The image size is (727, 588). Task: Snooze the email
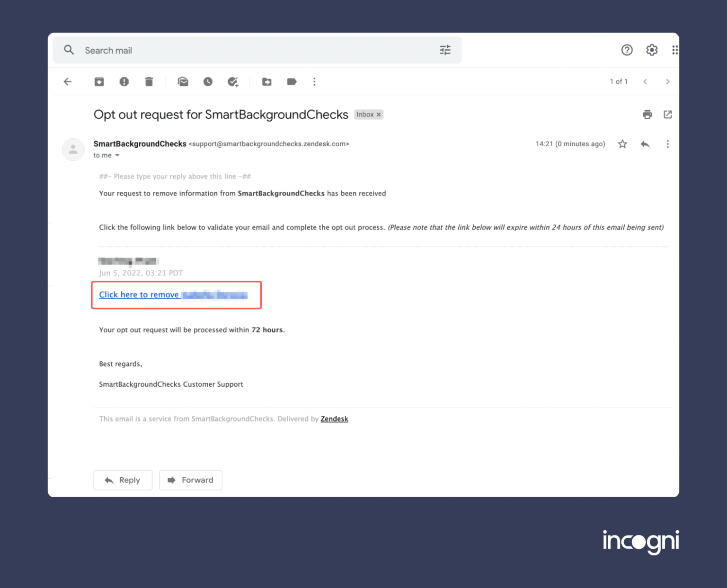coord(207,81)
